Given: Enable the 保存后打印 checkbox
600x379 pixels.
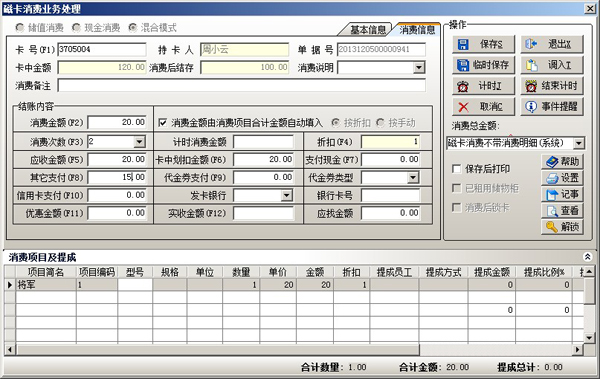Looking at the screenshot, I should pyautogui.click(x=456, y=168).
